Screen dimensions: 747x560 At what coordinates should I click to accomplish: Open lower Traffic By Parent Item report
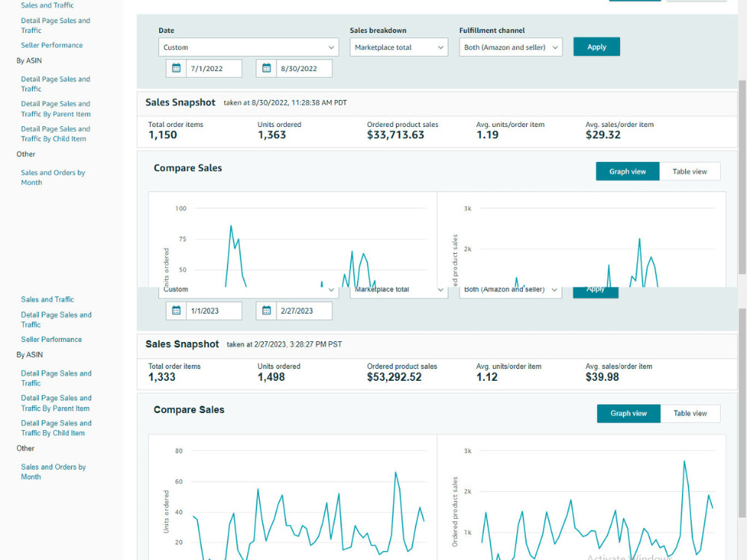(x=56, y=403)
